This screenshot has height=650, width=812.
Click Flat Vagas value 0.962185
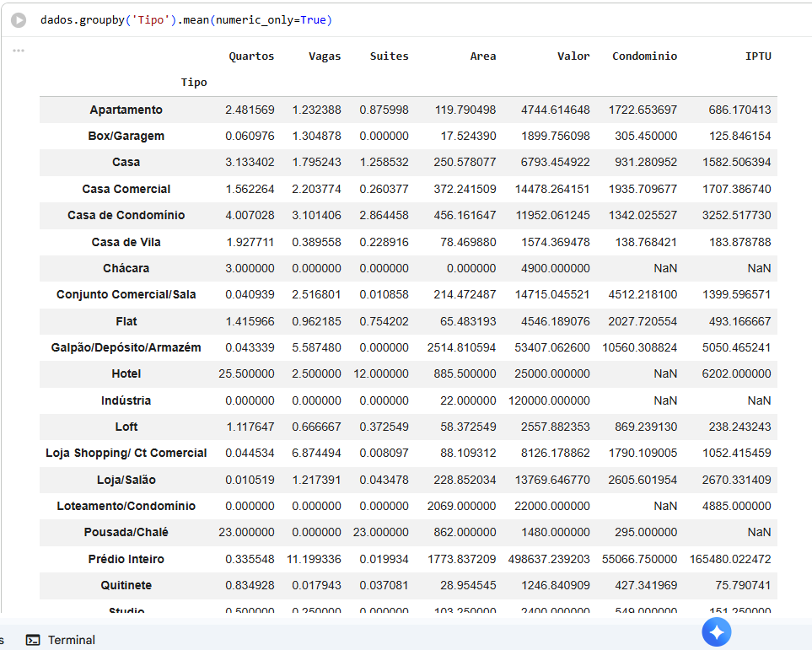pos(316,321)
